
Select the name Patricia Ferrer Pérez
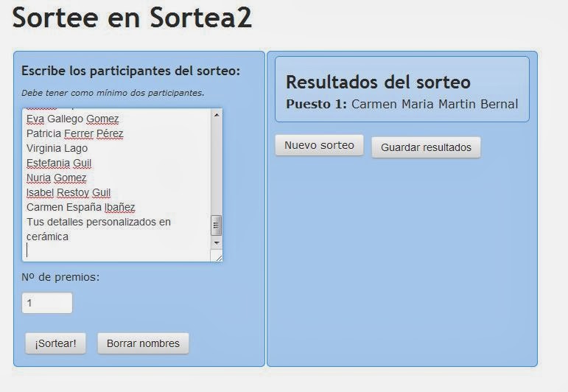(x=75, y=133)
